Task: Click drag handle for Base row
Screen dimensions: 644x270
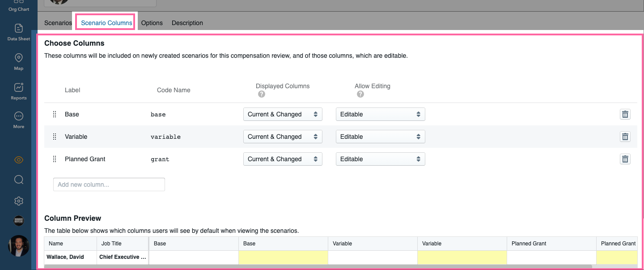Action: click(55, 114)
